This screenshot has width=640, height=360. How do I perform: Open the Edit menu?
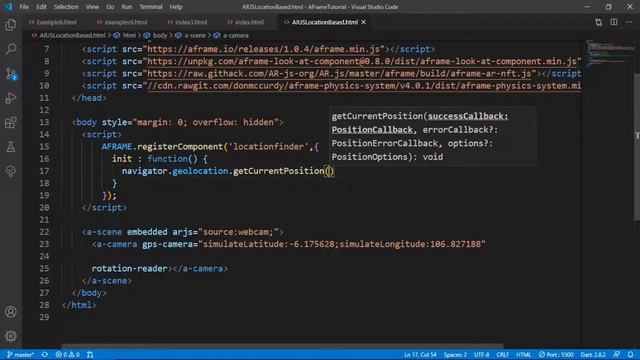point(41,7)
